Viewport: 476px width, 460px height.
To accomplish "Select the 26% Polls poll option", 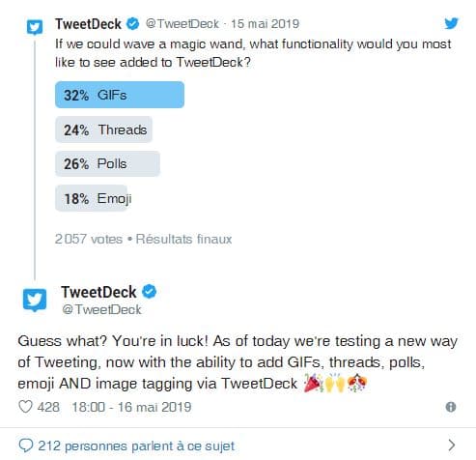I will click(x=107, y=163).
